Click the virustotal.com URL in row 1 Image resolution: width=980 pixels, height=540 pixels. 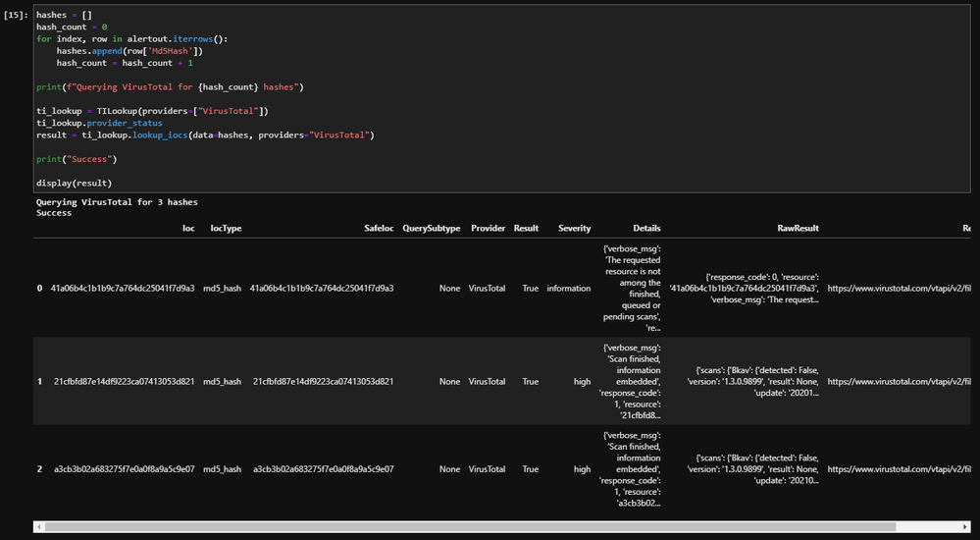point(899,382)
